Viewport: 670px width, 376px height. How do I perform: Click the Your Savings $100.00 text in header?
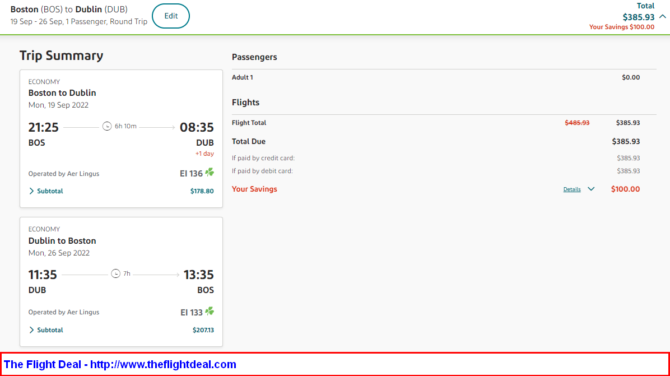(x=622, y=27)
